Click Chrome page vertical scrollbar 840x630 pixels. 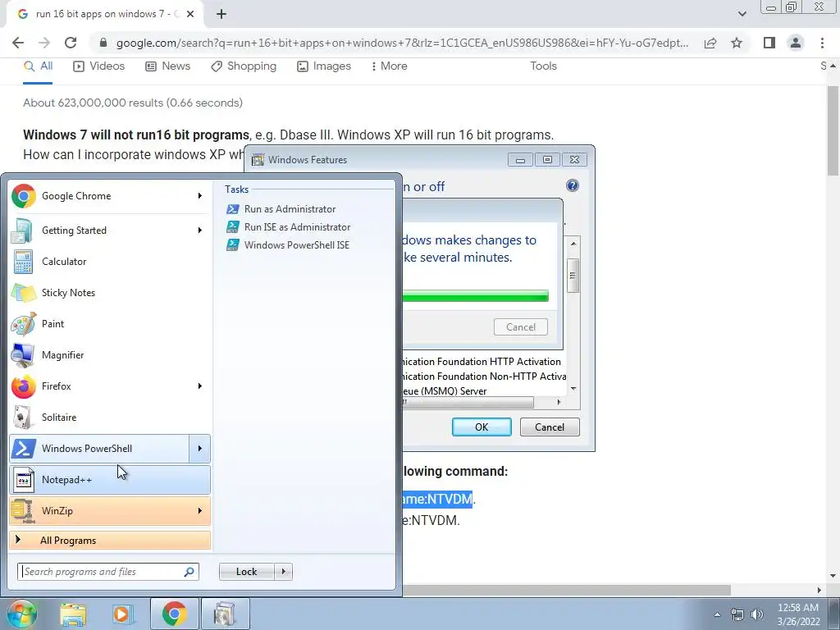[x=833, y=131]
